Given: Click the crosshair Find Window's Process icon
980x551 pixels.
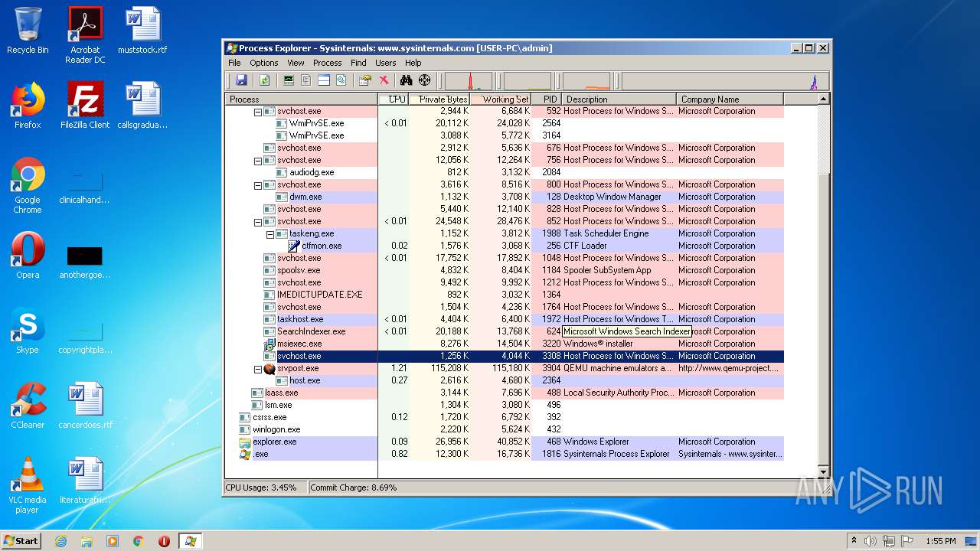Looking at the screenshot, I should pos(425,80).
